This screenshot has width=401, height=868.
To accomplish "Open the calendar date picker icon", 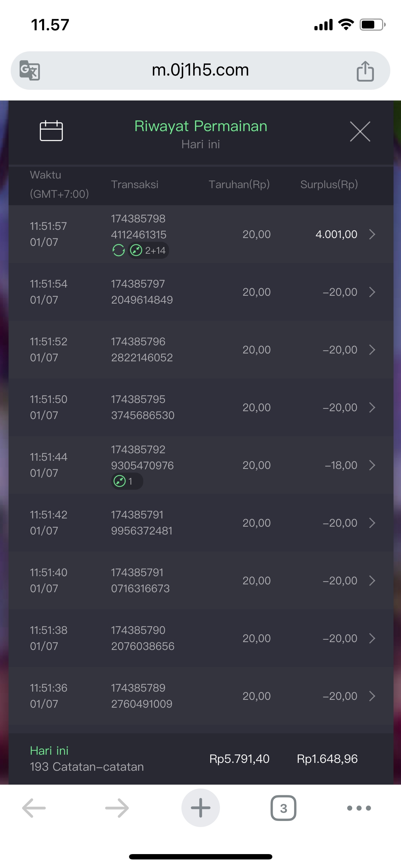I will (x=51, y=131).
